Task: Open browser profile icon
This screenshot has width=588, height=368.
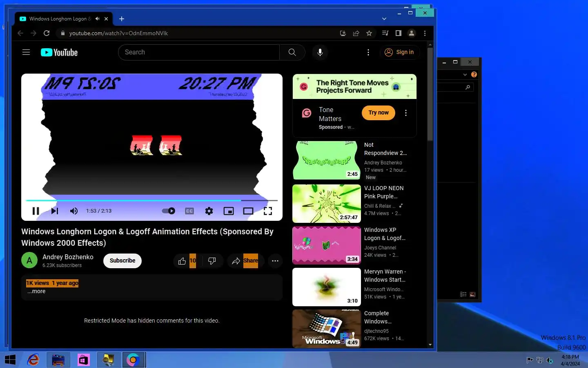Action: tap(412, 33)
